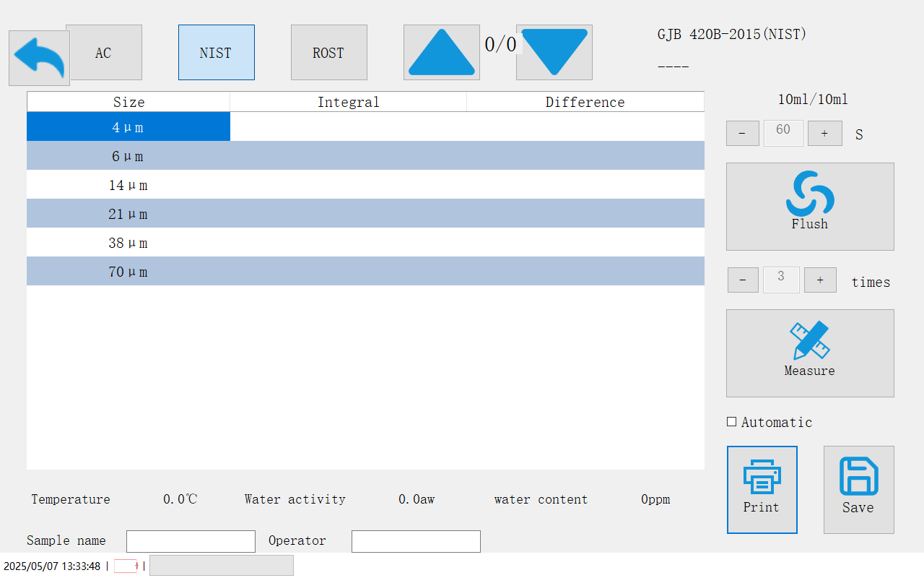
Task: Click the Integral column header
Action: 348,102
